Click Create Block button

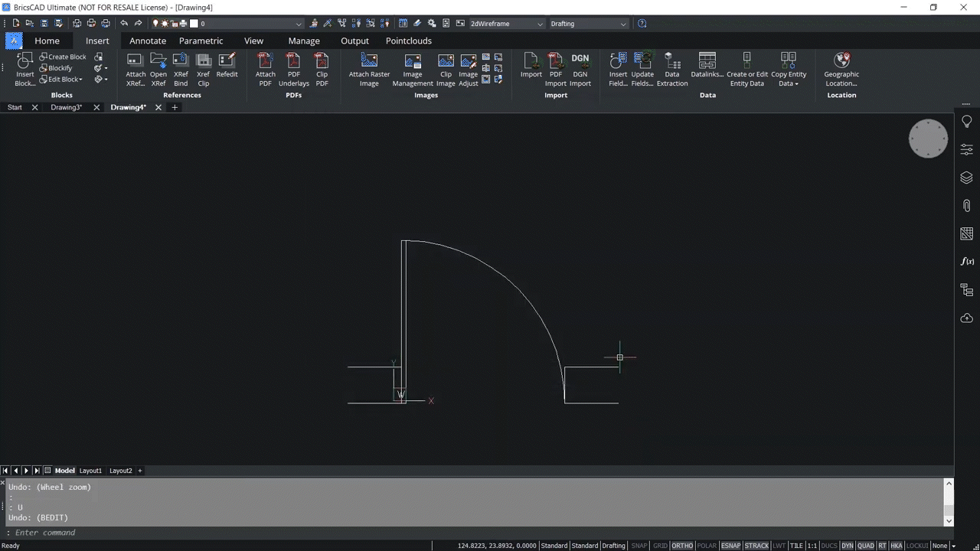63,57
